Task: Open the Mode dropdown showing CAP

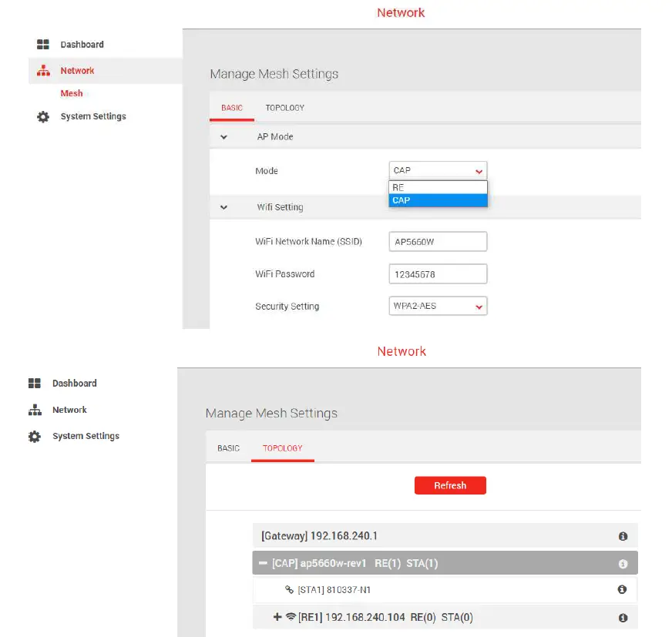Action: (x=438, y=170)
